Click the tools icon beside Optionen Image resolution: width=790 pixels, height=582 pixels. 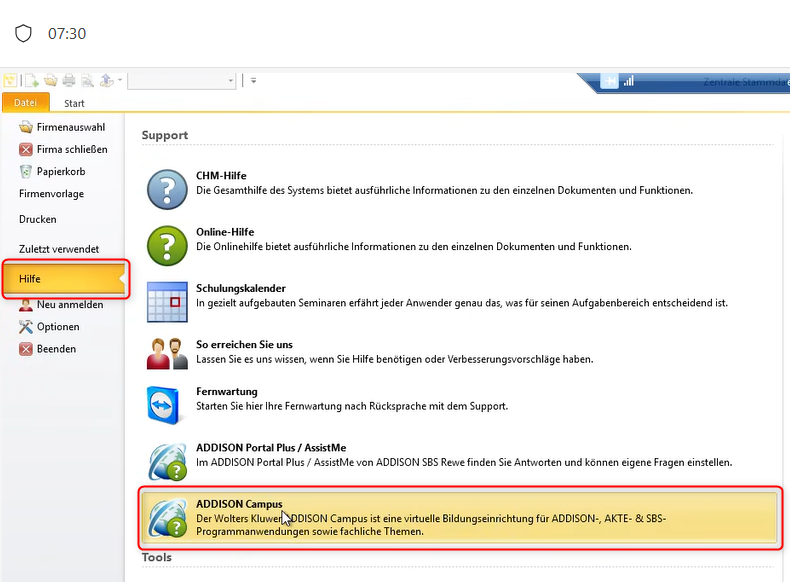(26, 327)
